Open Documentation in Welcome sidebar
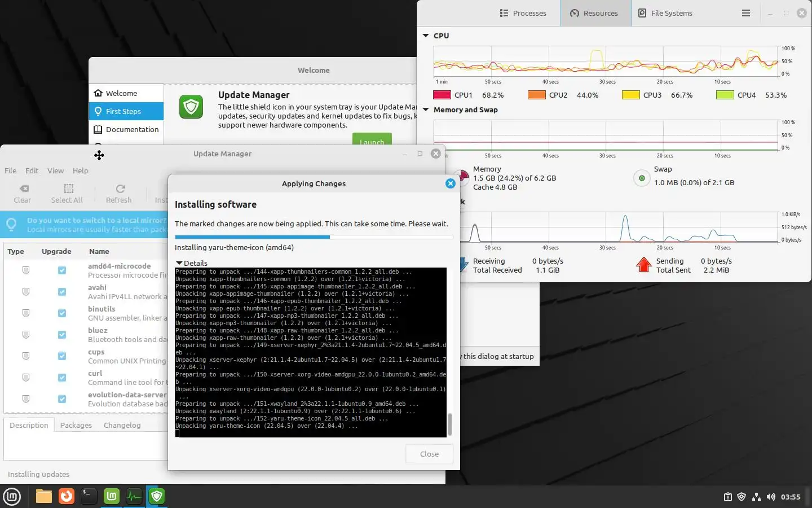 pyautogui.click(x=126, y=129)
